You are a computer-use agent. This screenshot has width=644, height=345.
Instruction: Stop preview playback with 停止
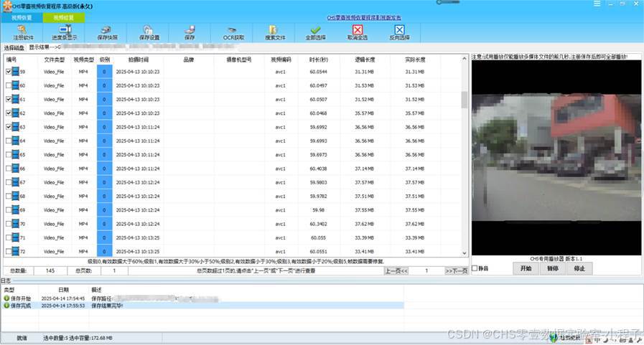pos(579,268)
